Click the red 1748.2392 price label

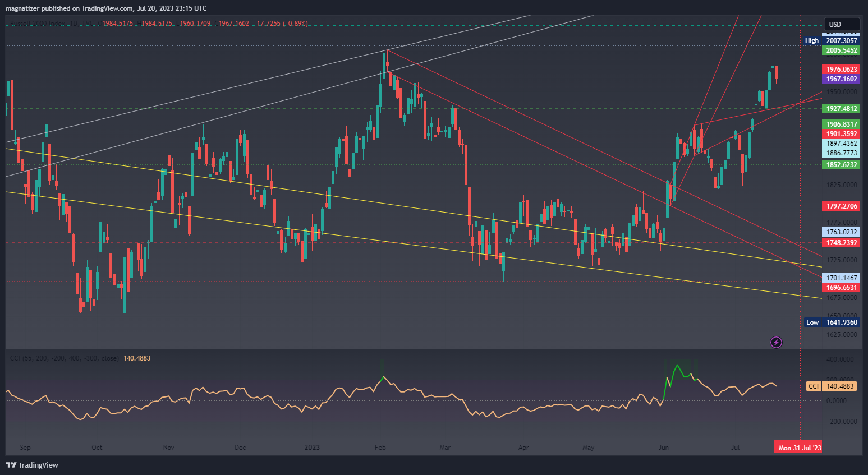pos(841,243)
